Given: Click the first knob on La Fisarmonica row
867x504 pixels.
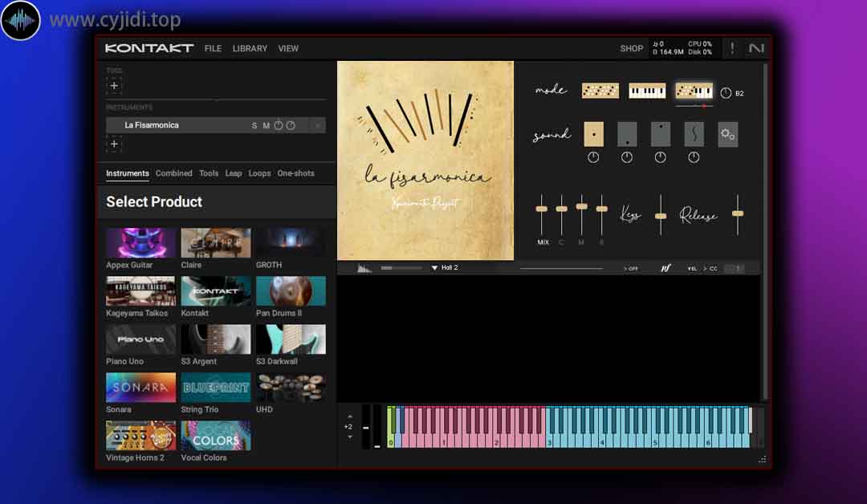Looking at the screenshot, I should (279, 125).
